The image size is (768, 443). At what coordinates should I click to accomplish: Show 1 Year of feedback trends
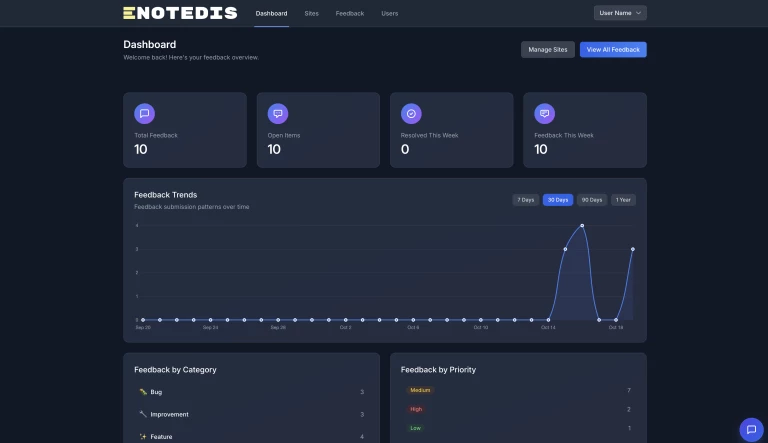[623, 200]
